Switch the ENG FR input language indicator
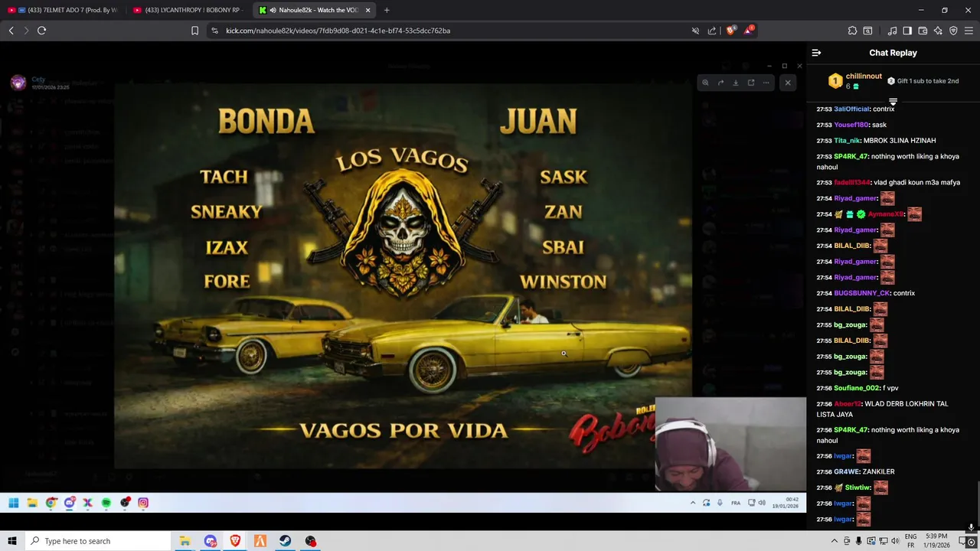The image size is (980, 551). pos(911,541)
